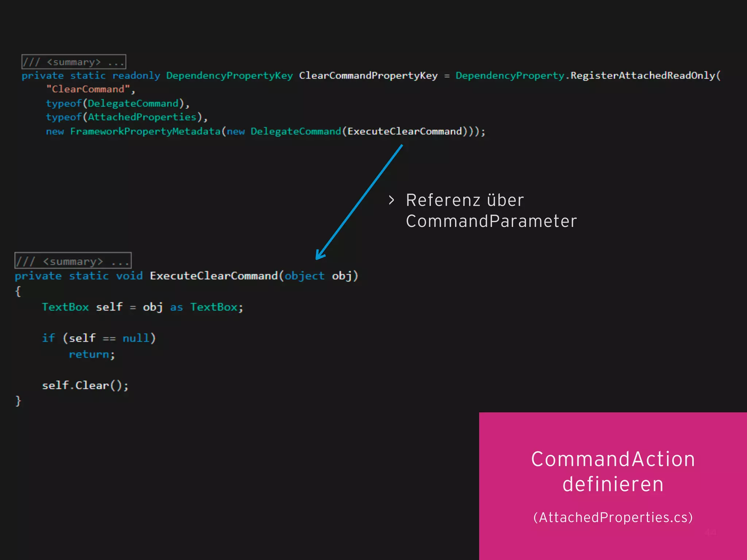The image size is (747, 560).
Task: Click 'Referenz über CommandParameter' bullet text
Action: [491, 211]
